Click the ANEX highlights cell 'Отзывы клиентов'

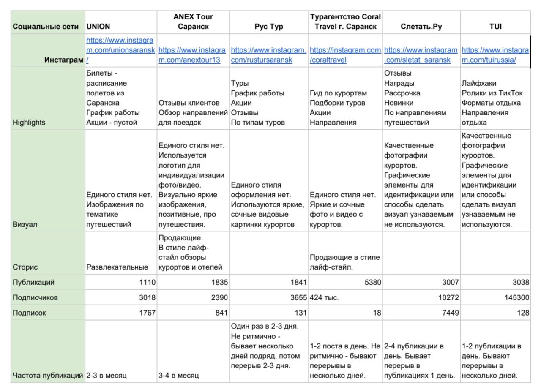click(193, 98)
